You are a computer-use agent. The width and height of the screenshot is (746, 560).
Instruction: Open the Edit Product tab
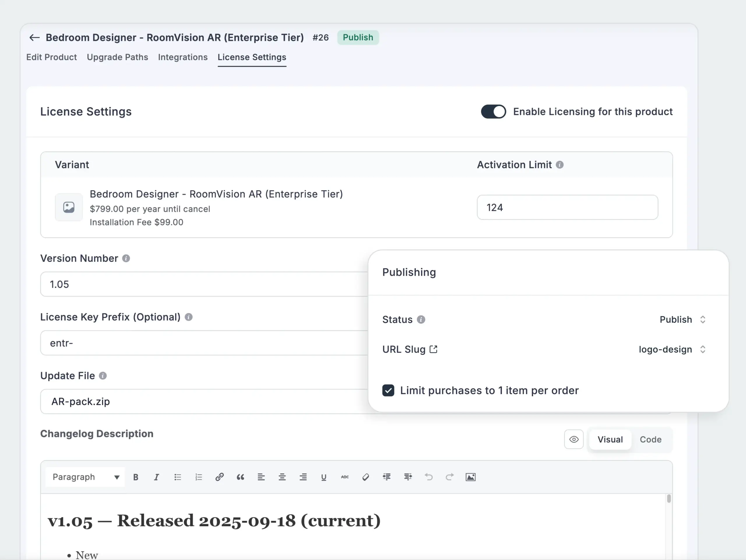52,57
